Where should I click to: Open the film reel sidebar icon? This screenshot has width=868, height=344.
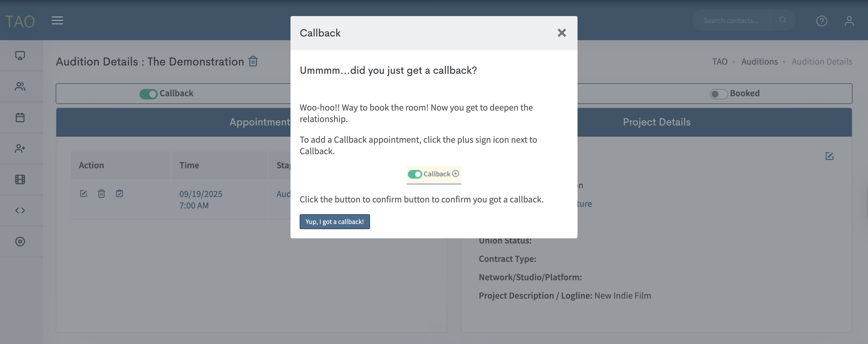pos(20,179)
